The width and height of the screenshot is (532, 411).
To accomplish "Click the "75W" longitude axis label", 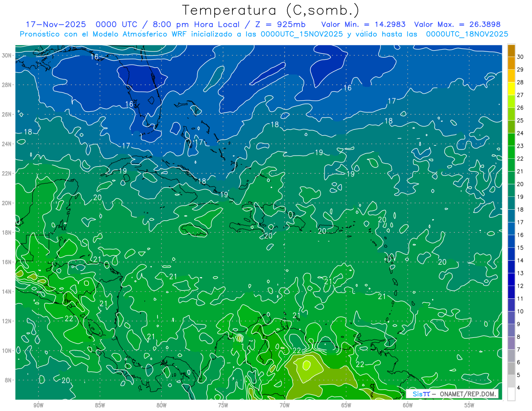I will tap(223, 405).
